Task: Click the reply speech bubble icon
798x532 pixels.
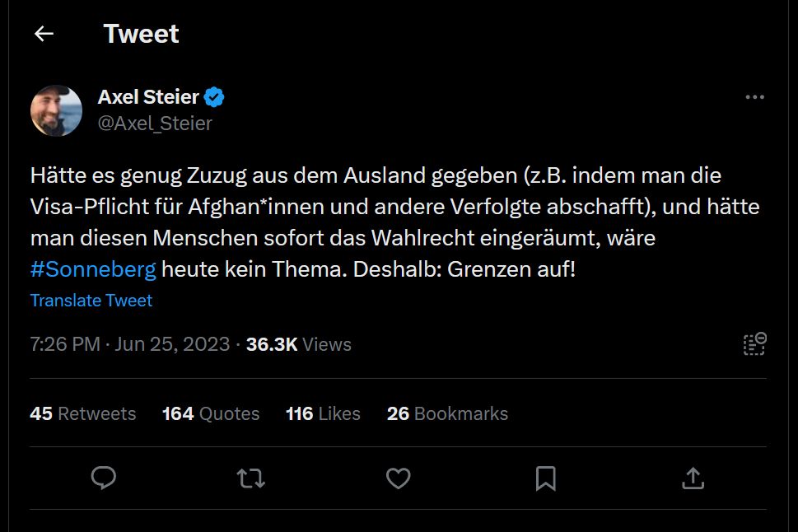Action: (x=103, y=478)
